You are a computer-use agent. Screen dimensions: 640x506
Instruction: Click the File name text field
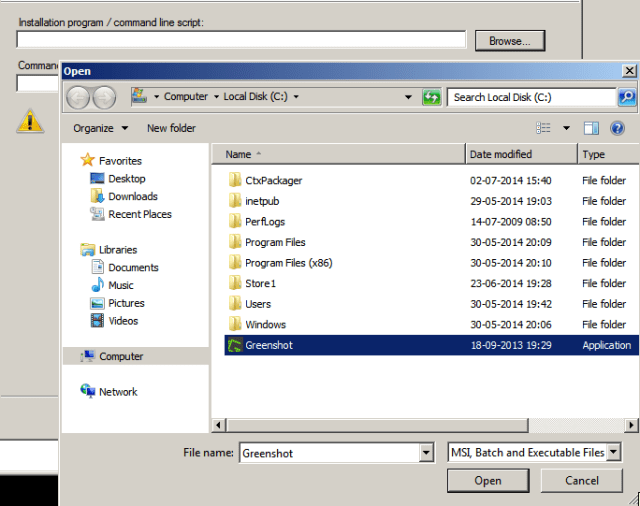[329, 453]
